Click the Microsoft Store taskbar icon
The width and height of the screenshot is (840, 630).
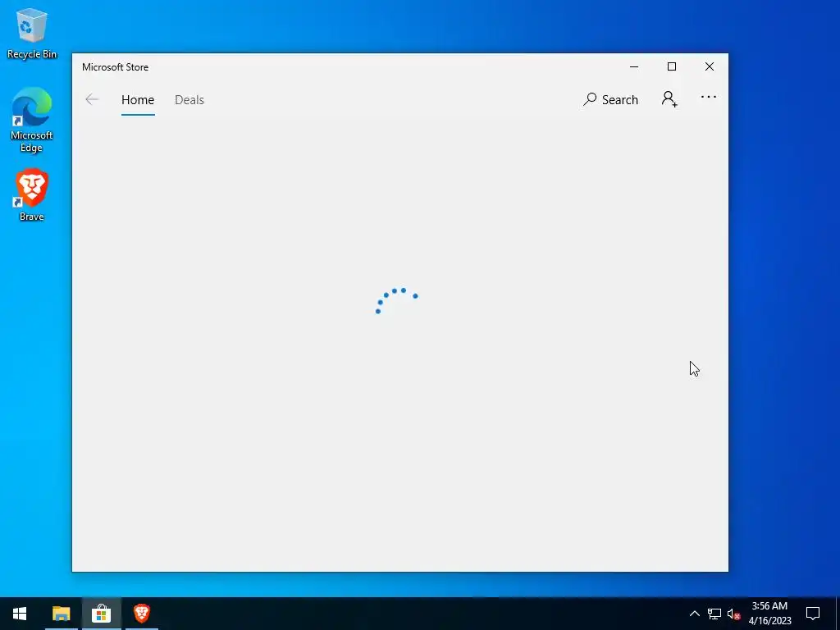(101, 614)
